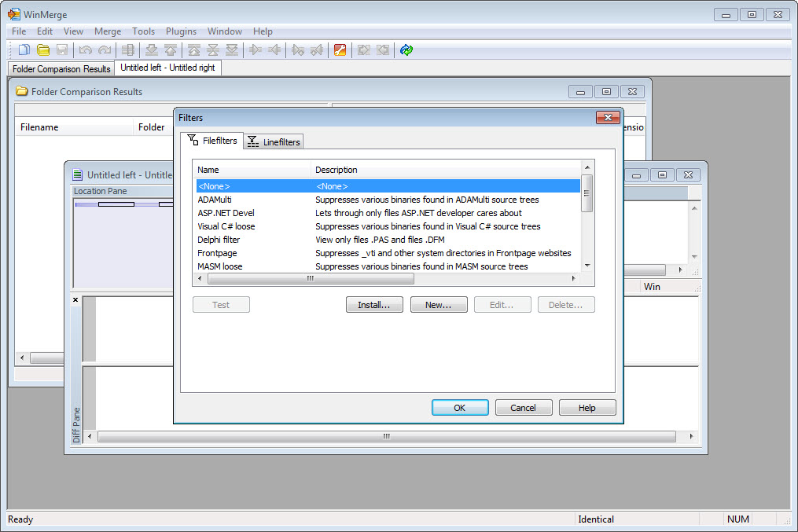Open the Window menu

point(225,31)
